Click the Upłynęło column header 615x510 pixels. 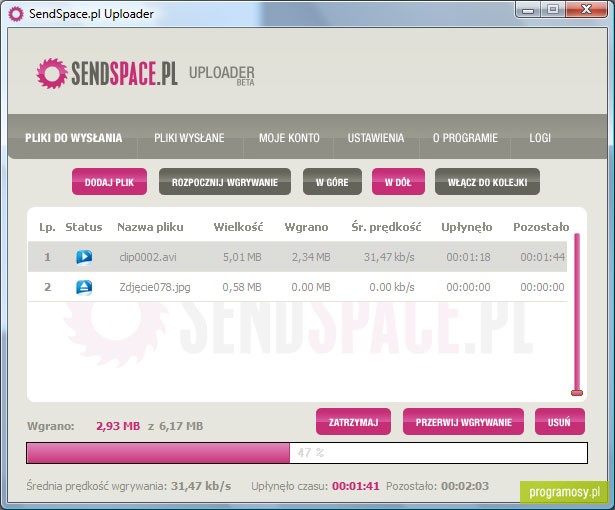pyautogui.click(x=467, y=227)
